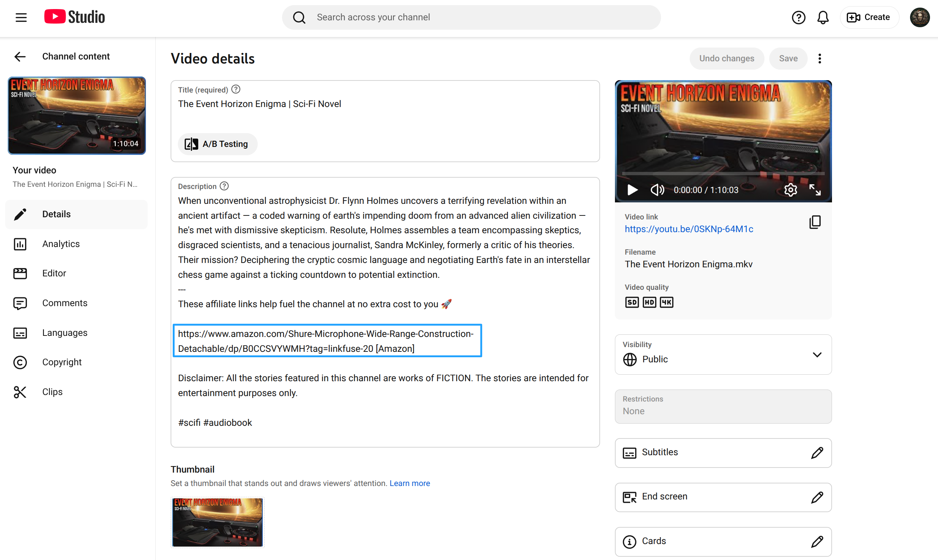
Task: Go to the Analytics section
Action: (61, 244)
